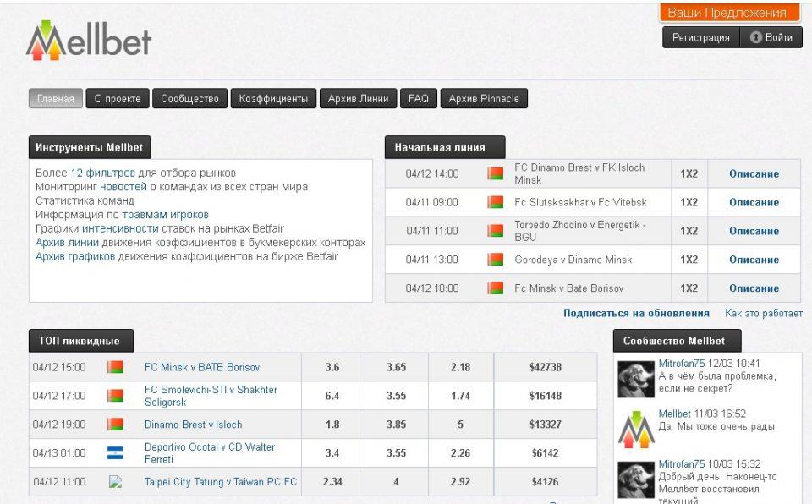Viewport: 812px width, 504px height.
Task: Click the Mellbet logo in header
Action: point(89,40)
